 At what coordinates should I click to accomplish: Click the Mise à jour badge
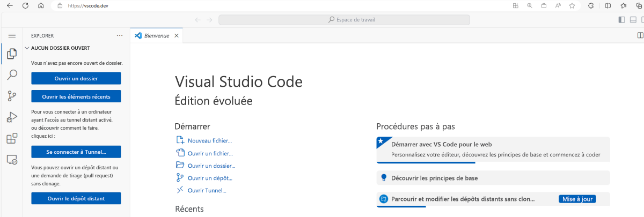(x=577, y=199)
